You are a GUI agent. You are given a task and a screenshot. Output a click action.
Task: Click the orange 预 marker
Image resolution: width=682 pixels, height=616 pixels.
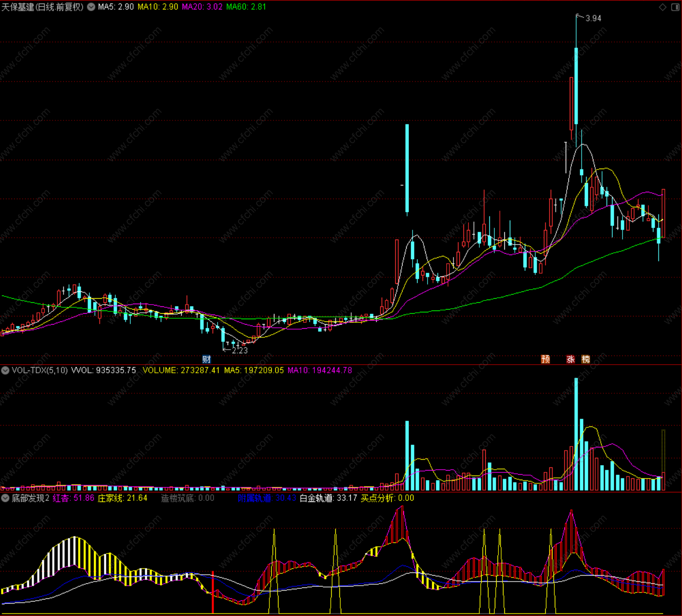coord(546,359)
